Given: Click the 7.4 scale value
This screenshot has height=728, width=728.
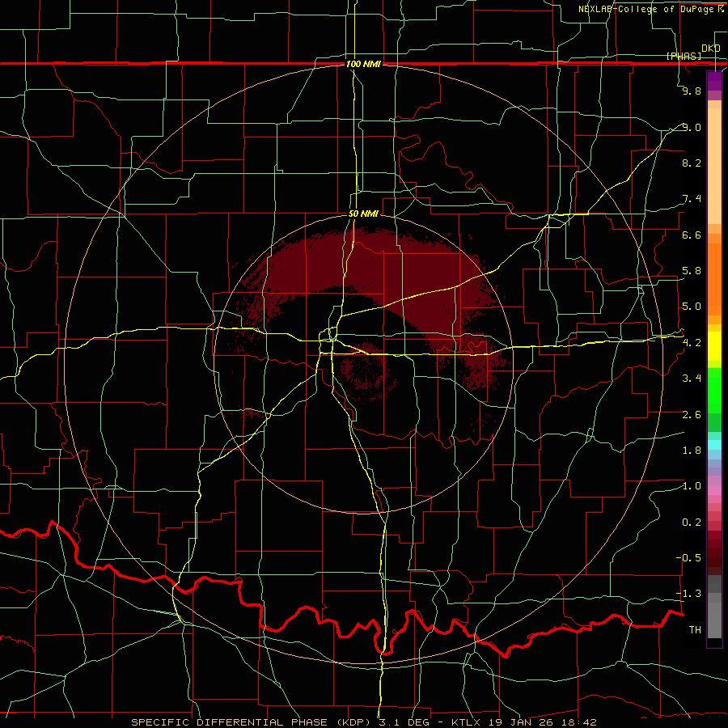Looking at the screenshot, I should coord(692,199).
